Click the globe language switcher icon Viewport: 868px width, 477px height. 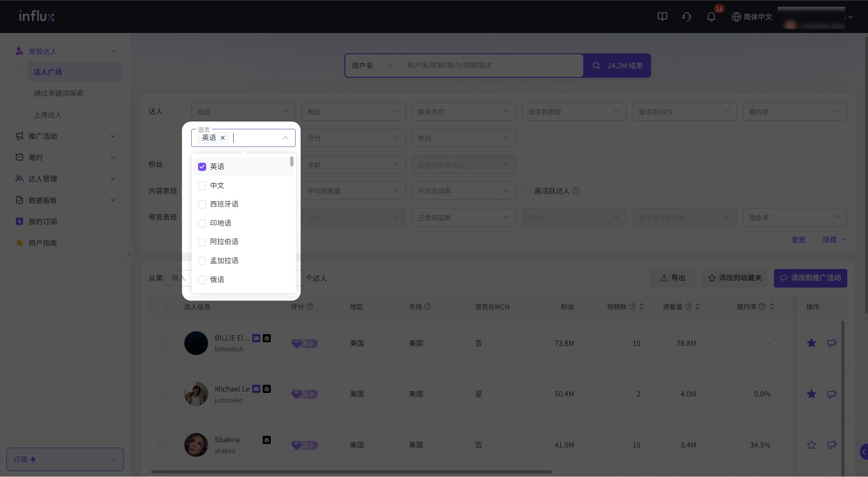[736, 17]
